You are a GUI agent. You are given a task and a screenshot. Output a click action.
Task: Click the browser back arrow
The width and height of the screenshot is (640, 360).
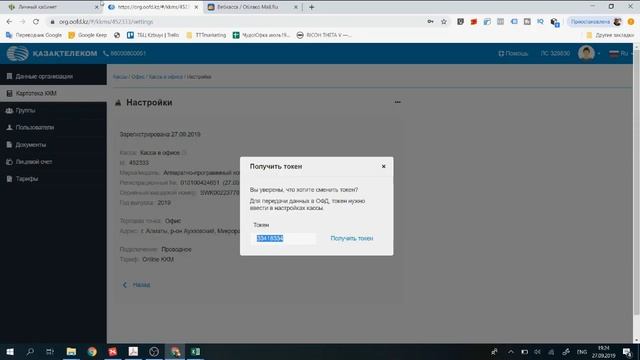(9, 22)
